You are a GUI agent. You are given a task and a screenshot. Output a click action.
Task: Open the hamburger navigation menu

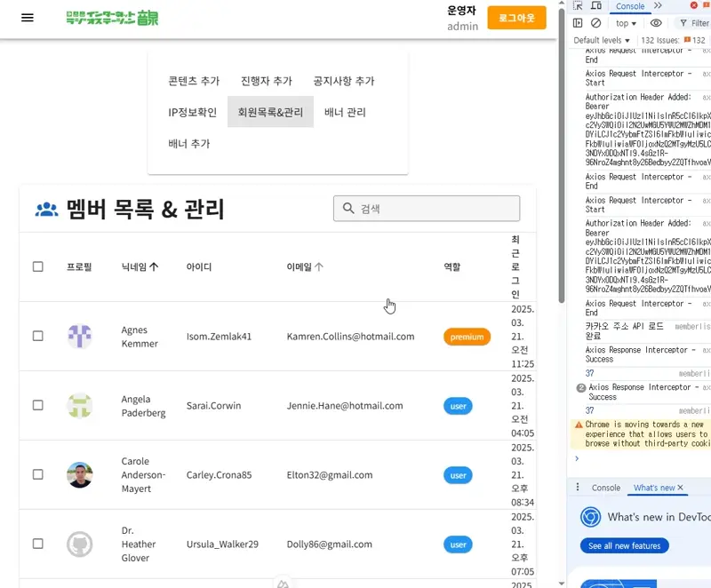(27, 18)
